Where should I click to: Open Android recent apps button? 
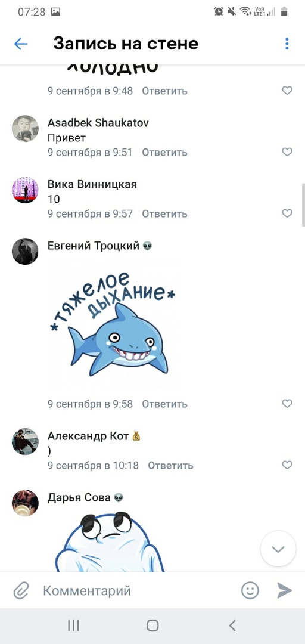pyautogui.click(x=73, y=626)
